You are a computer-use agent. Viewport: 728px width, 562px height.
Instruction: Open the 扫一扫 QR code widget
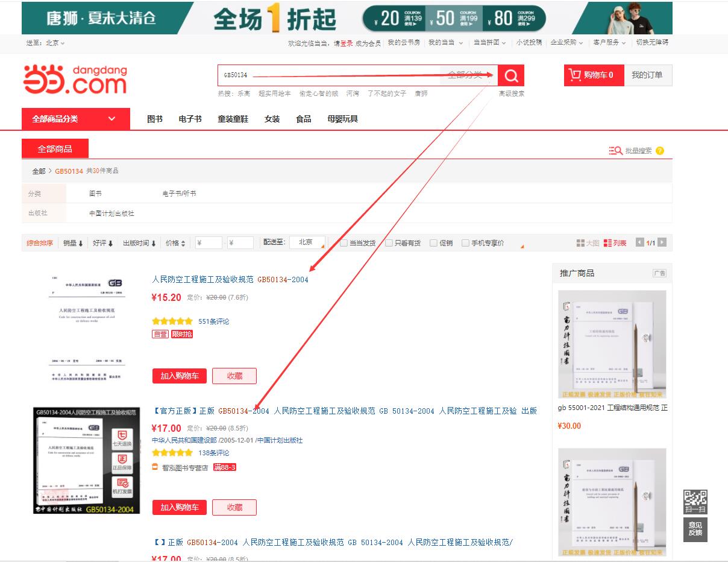pyautogui.click(x=695, y=502)
